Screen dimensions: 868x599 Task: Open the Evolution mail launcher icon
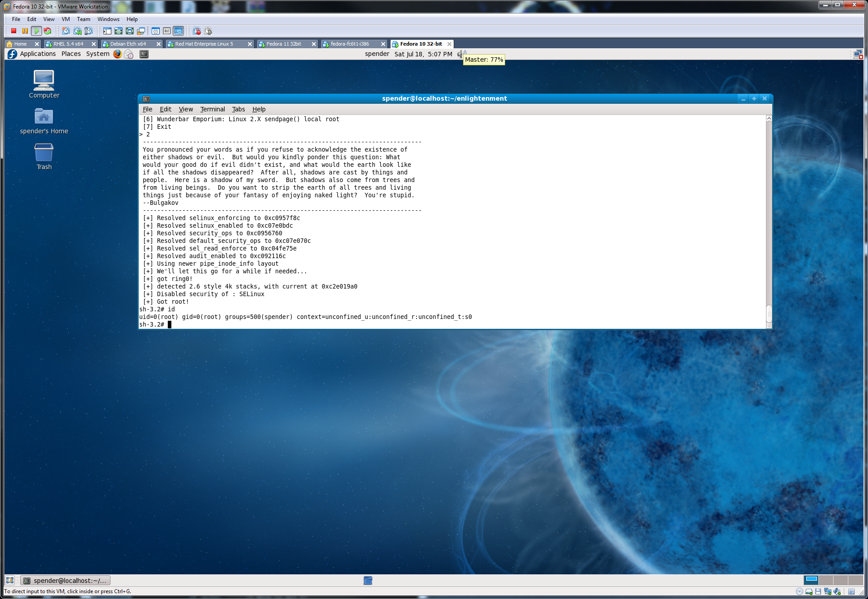click(x=129, y=54)
